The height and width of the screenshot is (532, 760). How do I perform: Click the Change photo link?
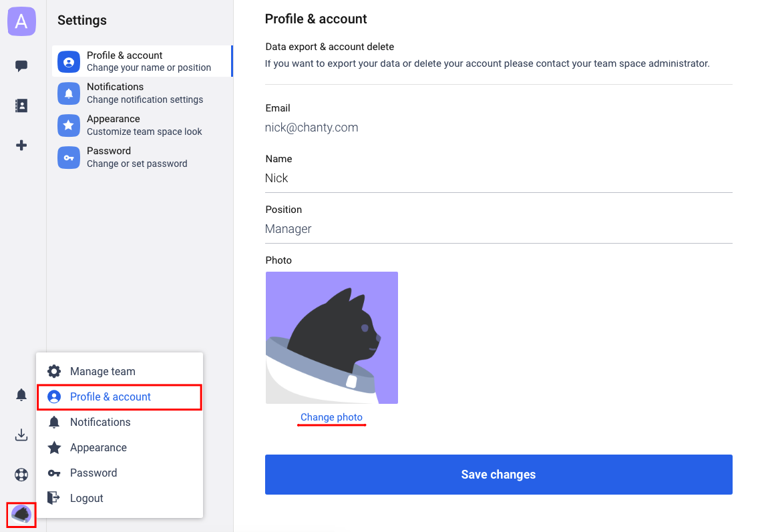point(331,417)
